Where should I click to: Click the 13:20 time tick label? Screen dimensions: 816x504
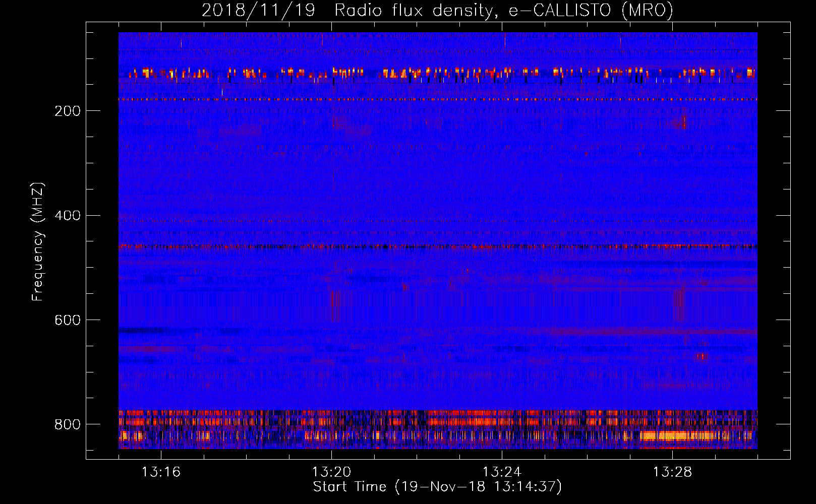pyautogui.click(x=331, y=472)
